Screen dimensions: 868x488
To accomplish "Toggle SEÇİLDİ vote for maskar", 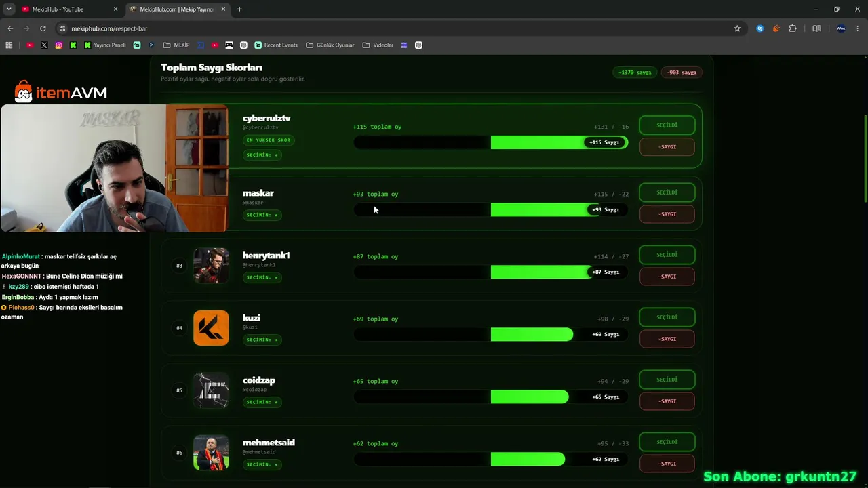I will pos(667,192).
